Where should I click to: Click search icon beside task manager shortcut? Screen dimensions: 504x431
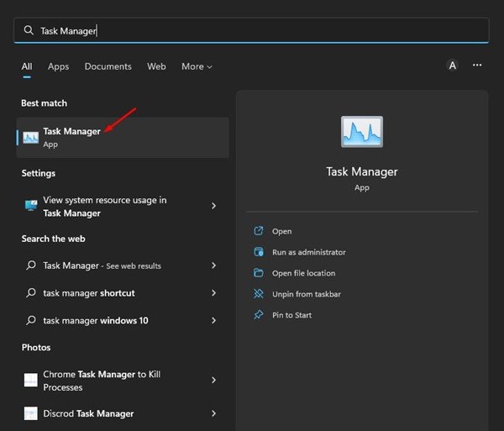click(31, 293)
